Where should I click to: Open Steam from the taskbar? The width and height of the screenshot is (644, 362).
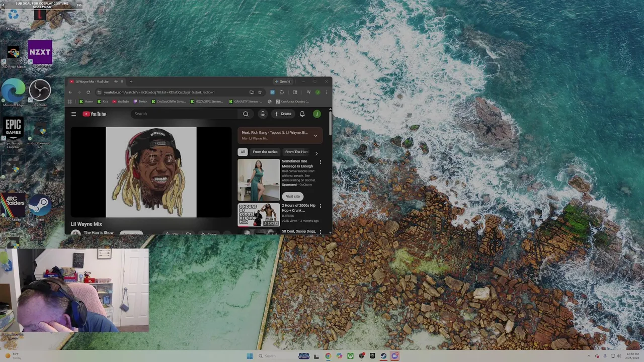point(383,356)
